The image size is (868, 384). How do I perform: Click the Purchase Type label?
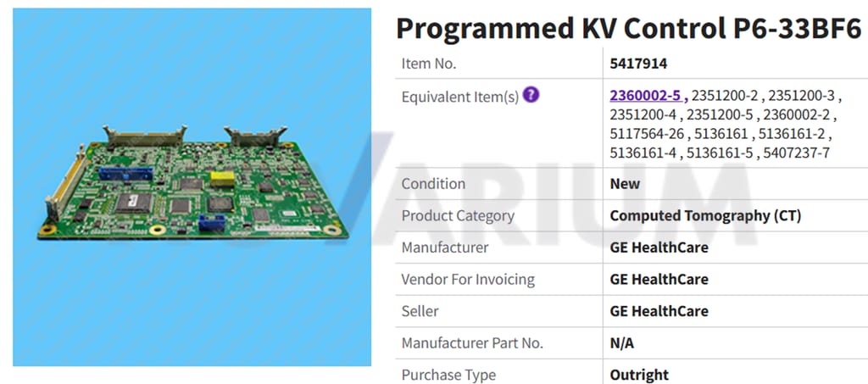[x=448, y=376]
